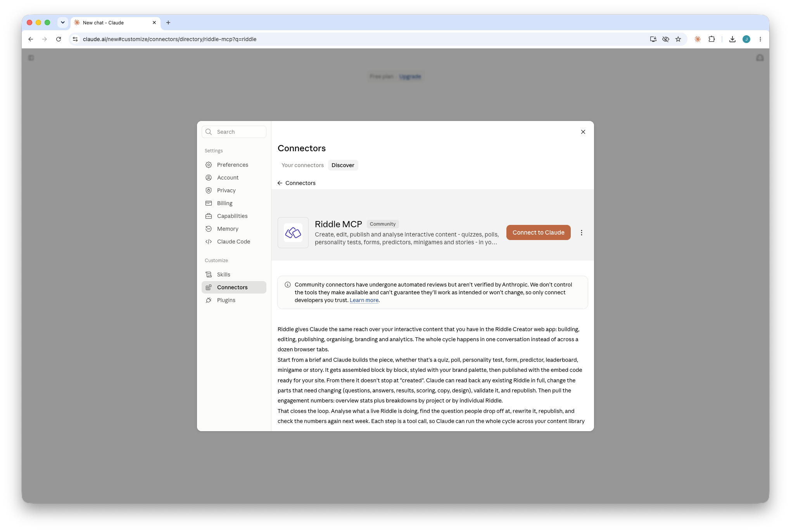This screenshot has height=532, width=791.
Task: Close the Connectors settings dialog
Action: pyautogui.click(x=583, y=132)
